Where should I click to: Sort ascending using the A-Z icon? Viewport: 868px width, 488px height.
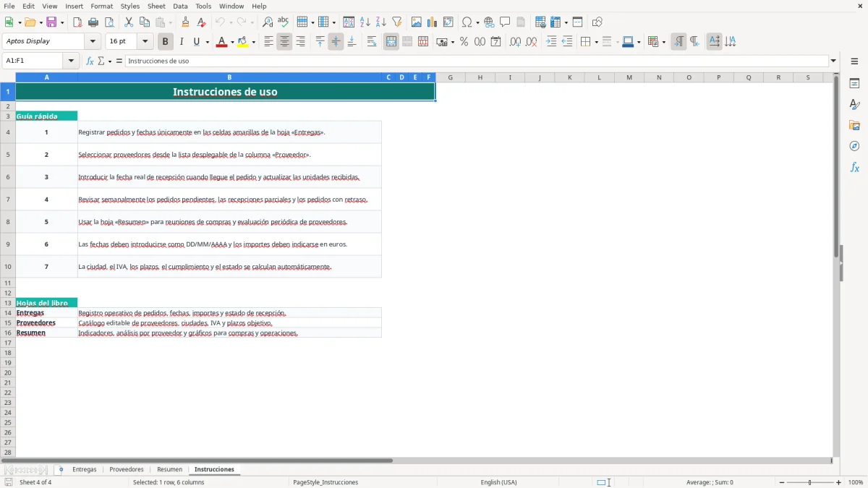(x=365, y=22)
